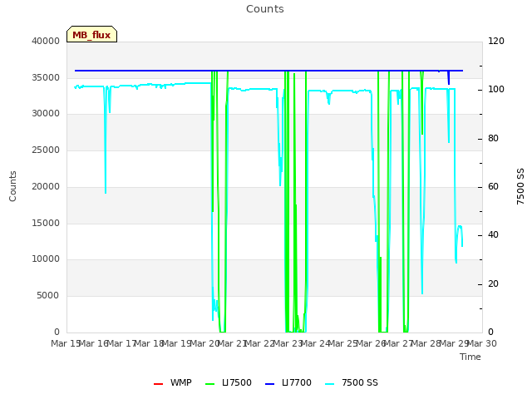The height and width of the screenshot is (399, 532).
Task: Click the Mar 18 date tick
Action: coord(150,343)
